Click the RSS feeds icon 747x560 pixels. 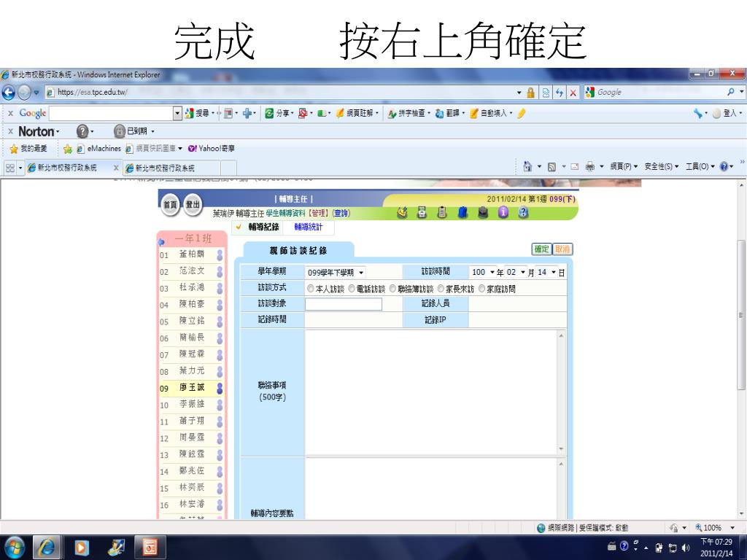[551, 167]
